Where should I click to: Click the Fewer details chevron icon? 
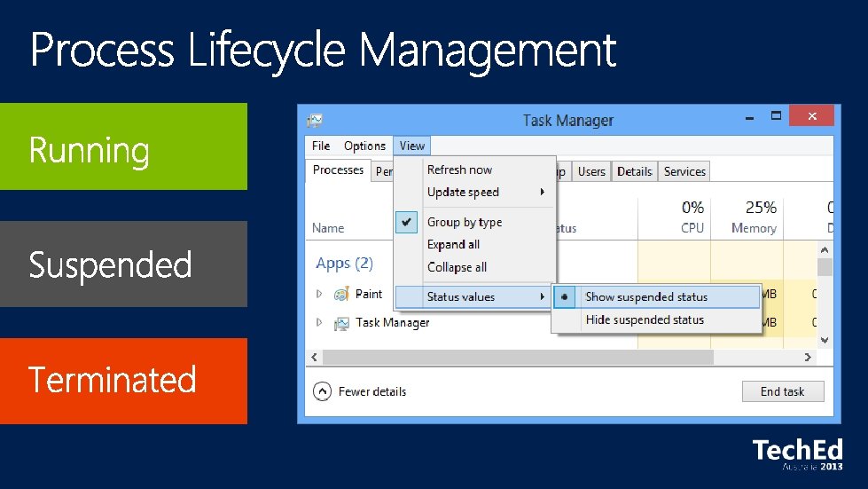click(x=322, y=391)
